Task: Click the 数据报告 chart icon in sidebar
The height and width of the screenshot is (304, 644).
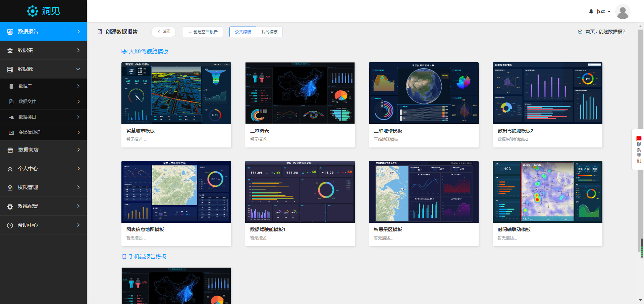Action: pos(10,32)
